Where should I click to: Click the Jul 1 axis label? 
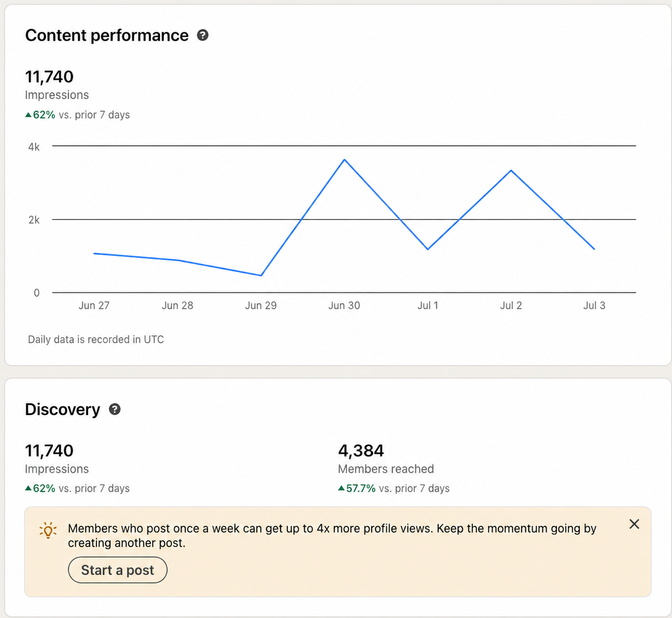tap(427, 306)
